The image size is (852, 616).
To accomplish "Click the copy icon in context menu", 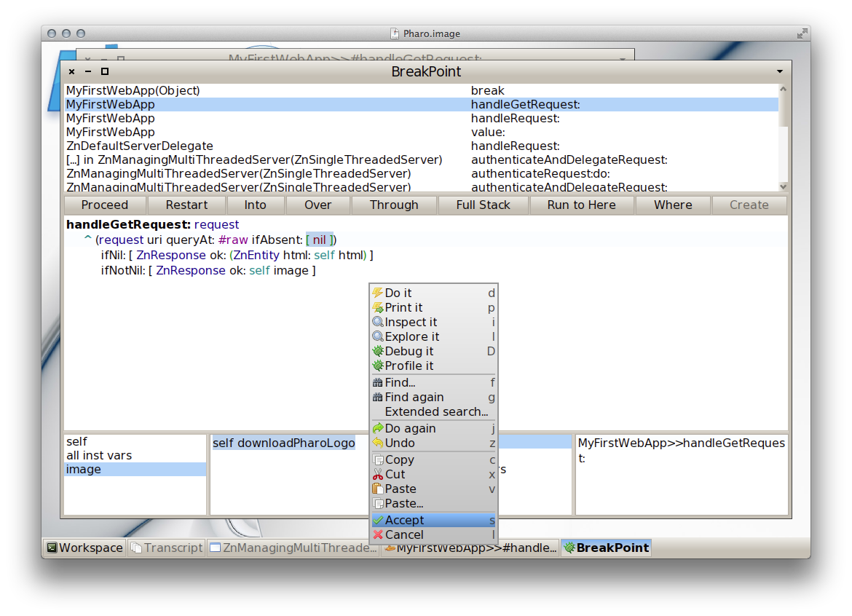I will [x=378, y=460].
